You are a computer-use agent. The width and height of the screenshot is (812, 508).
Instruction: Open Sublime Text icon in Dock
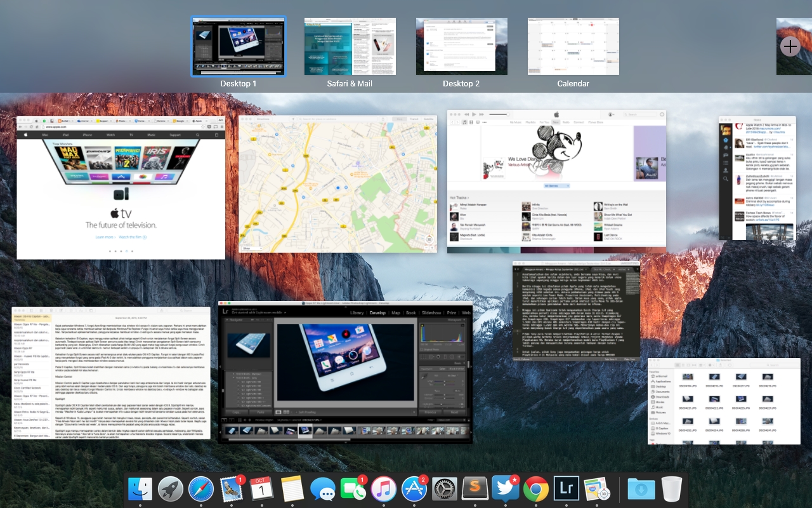pyautogui.click(x=475, y=489)
